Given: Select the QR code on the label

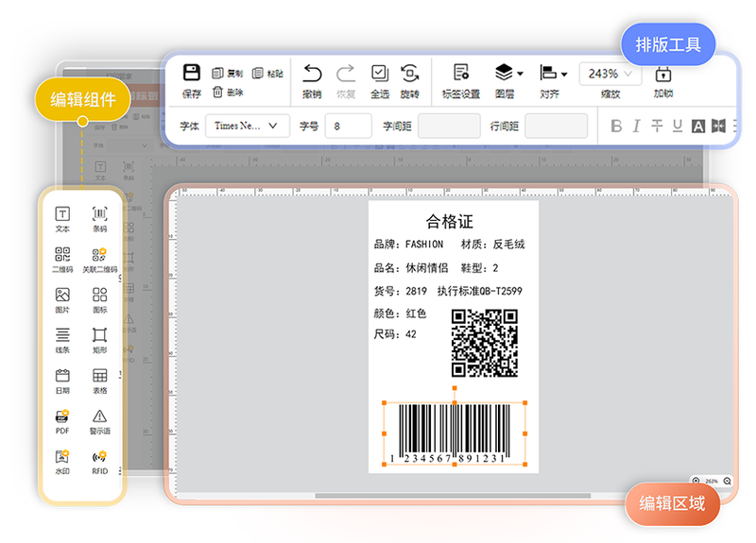Looking at the screenshot, I should [485, 343].
